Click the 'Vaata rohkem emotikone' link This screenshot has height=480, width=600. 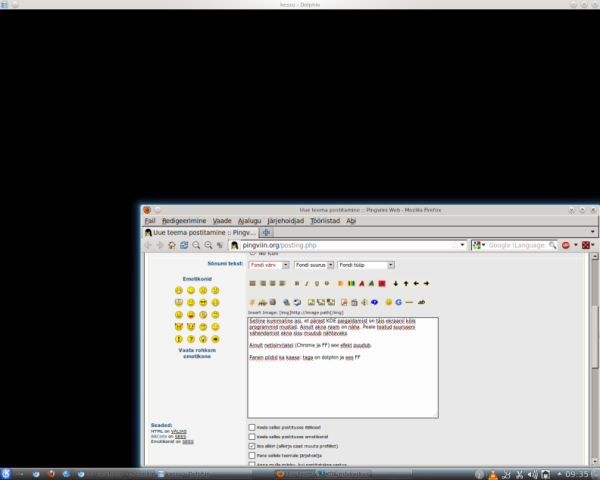click(x=196, y=353)
